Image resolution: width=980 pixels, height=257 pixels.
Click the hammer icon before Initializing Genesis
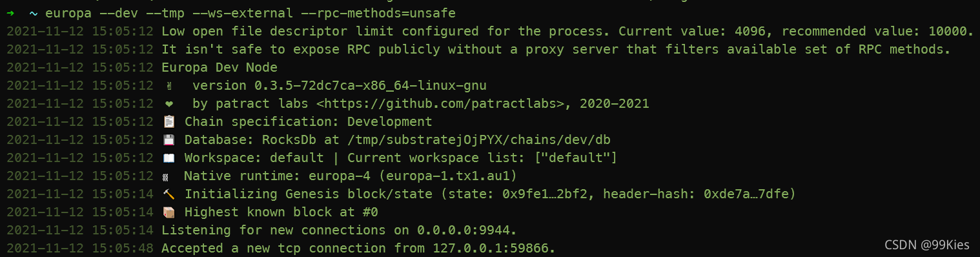coord(170,194)
